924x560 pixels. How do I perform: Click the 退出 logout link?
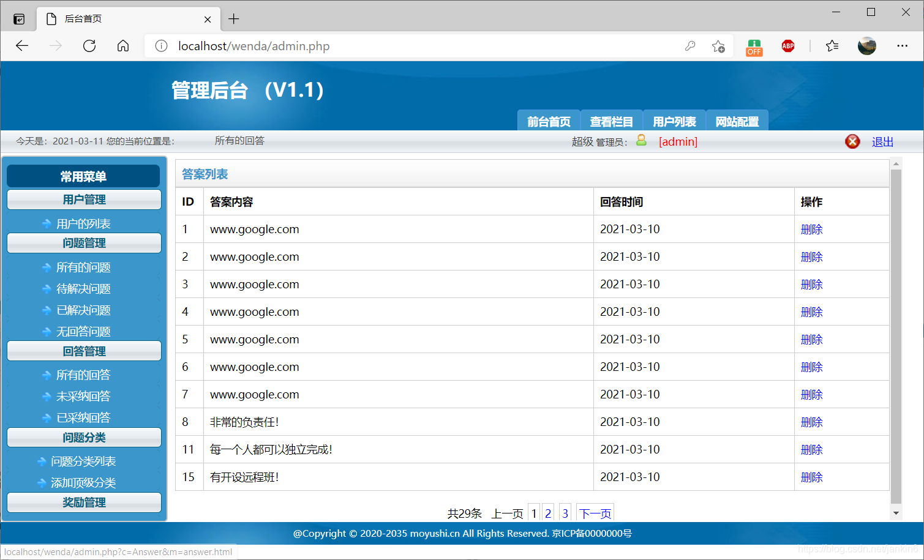882,142
